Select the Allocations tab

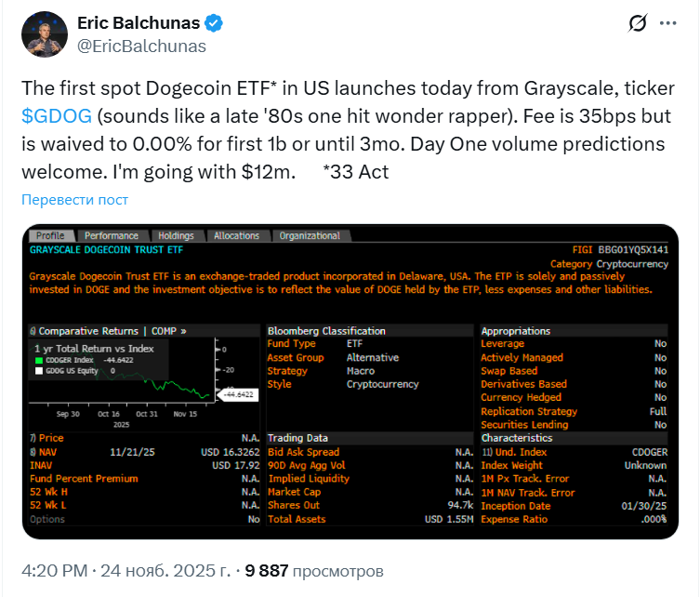point(237,236)
